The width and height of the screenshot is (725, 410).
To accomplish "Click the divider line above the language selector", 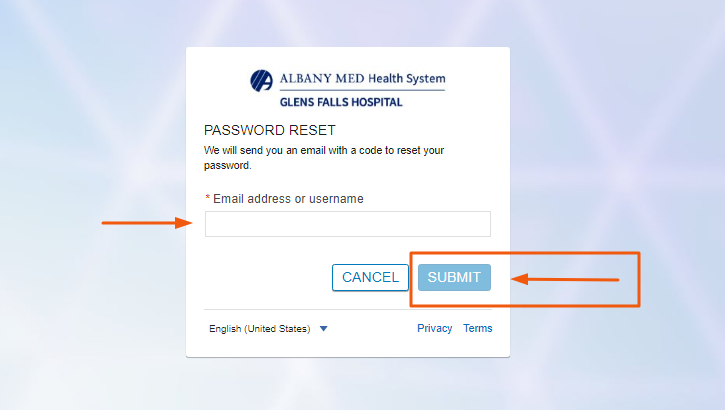I will (x=348, y=309).
